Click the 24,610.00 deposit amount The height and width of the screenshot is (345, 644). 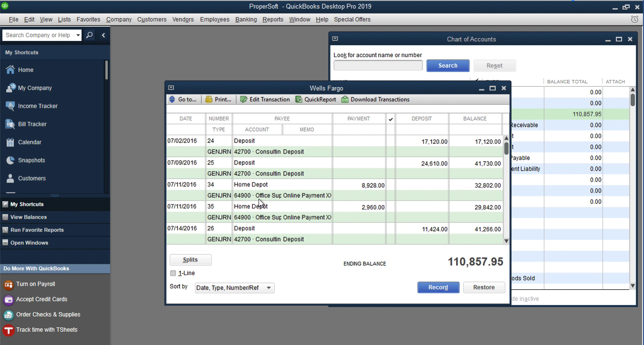(435, 163)
